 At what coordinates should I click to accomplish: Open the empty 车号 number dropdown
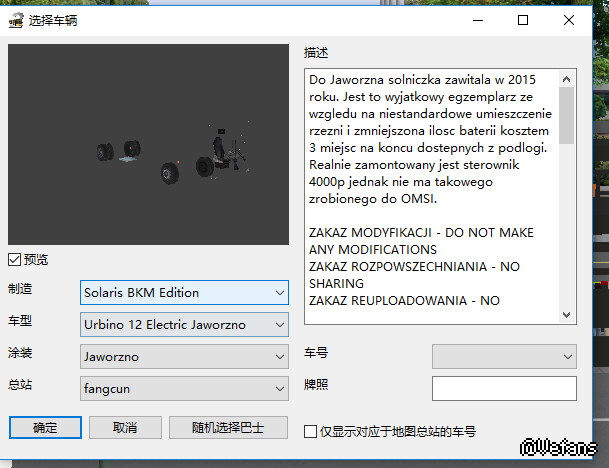click(504, 357)
